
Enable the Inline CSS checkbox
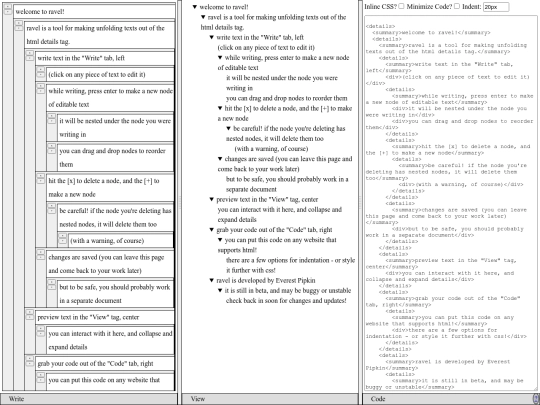(401, 6)
